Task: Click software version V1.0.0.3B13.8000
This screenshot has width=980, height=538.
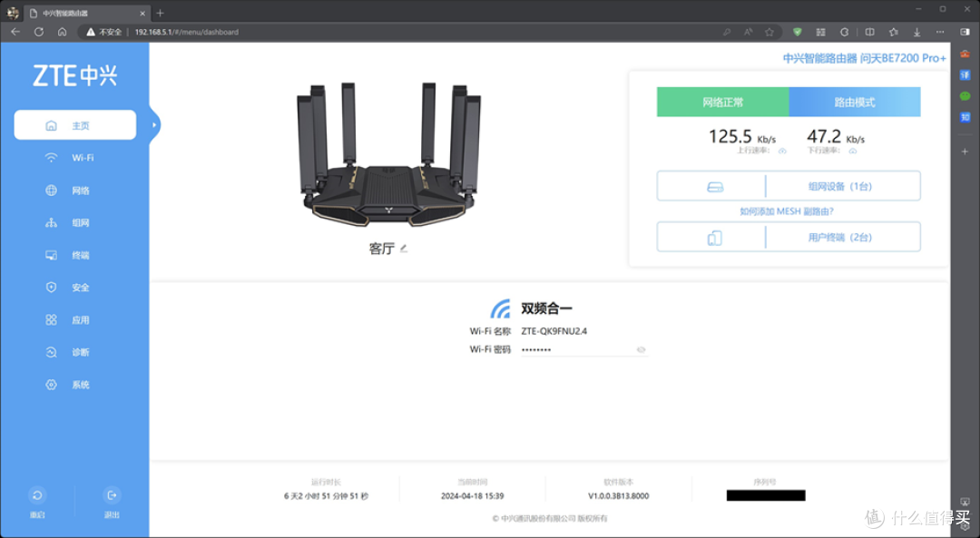Action: [618, 496]
